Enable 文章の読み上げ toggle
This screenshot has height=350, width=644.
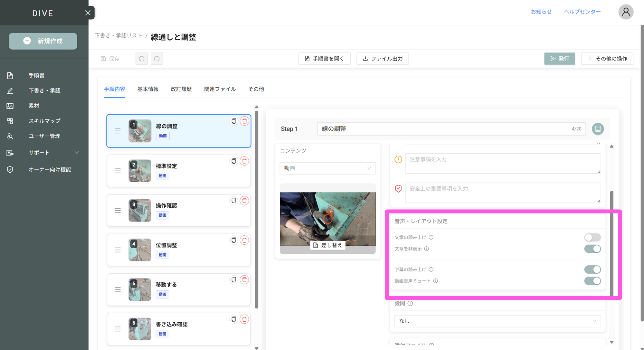coord(592,237)
